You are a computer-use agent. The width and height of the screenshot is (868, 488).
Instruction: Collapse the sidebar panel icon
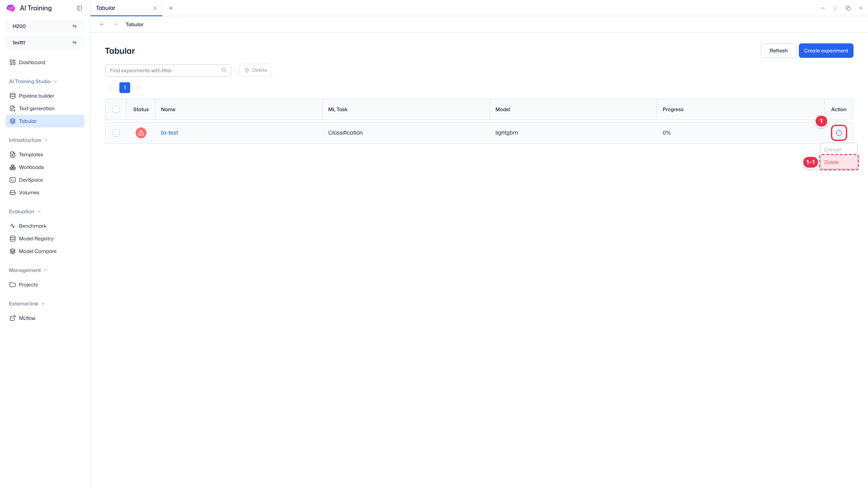point(80,8)
